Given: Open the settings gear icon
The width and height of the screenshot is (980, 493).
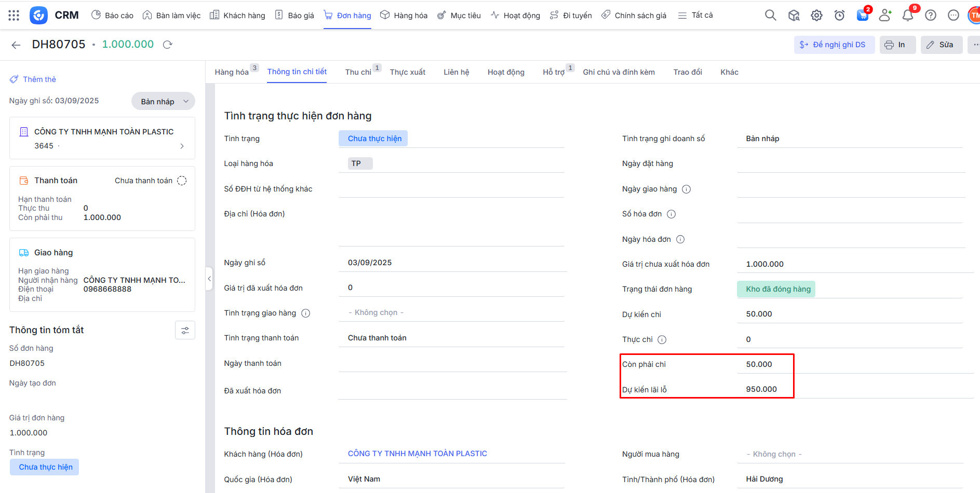Looking at the screenshot, I should coord(816,16).
